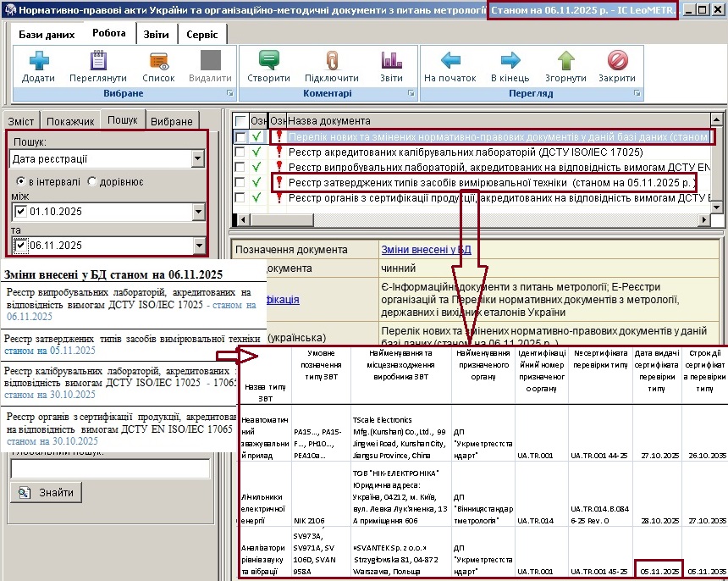
Task: Click the Додати plus icon
Action: point(38,61)
